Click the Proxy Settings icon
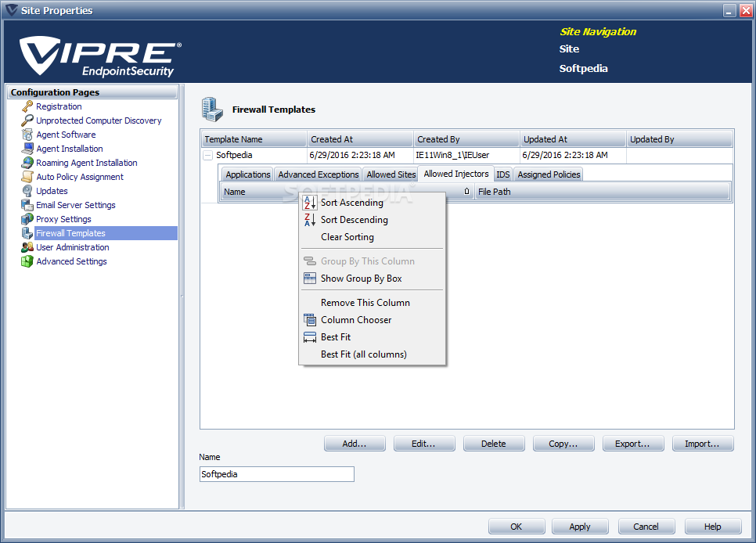 point(27,219)
